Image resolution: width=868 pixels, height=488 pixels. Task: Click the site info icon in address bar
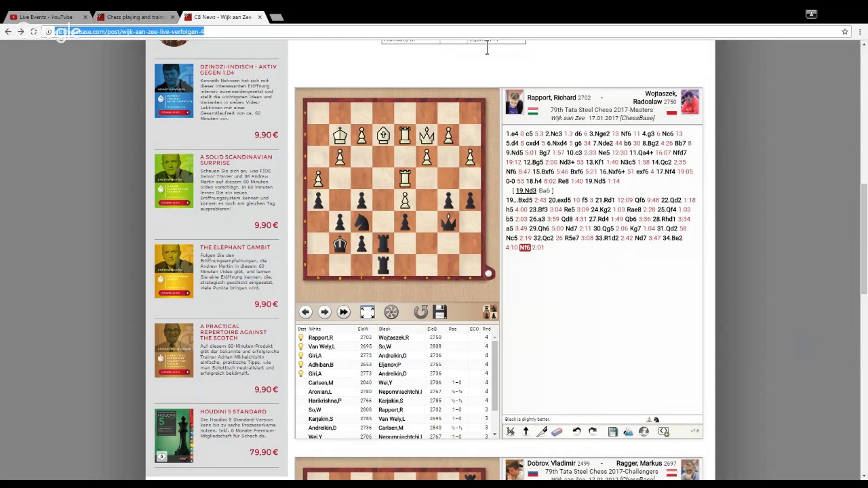pos(48,31)
